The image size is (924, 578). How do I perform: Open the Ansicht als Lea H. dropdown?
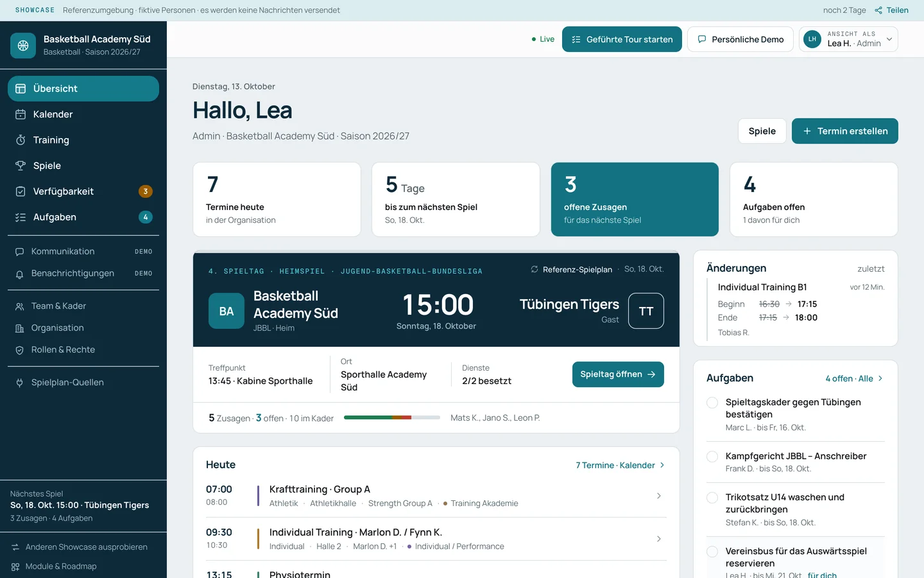(848, 39)
